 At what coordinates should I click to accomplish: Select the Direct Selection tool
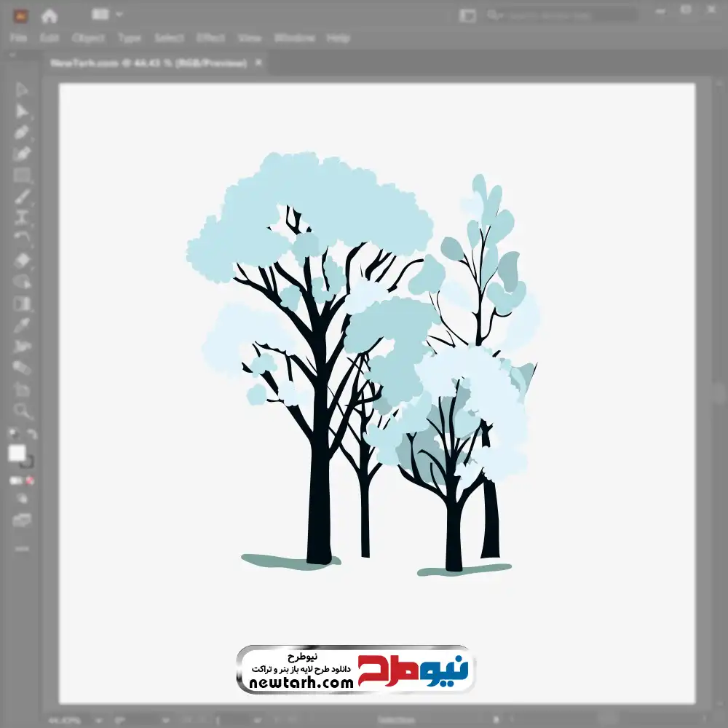tap(22, 111)
